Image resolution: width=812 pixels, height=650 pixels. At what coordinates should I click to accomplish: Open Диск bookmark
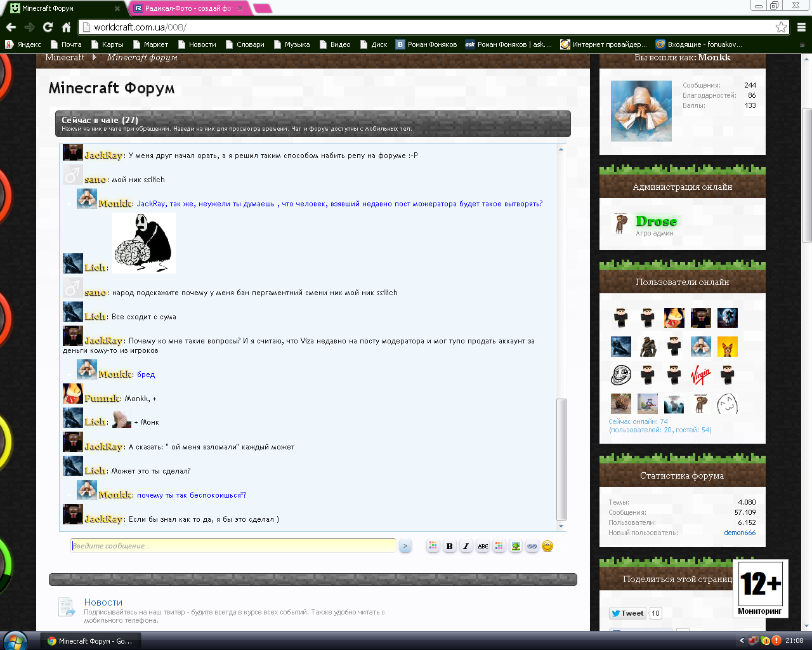374,44
